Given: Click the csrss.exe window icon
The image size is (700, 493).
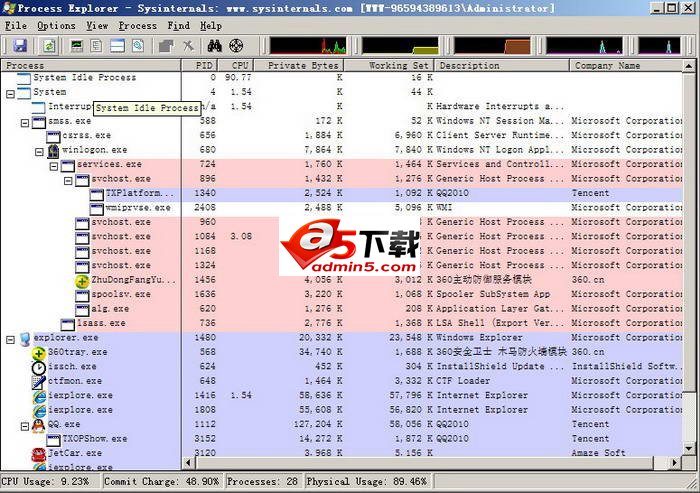Looking at the screenshot, I should click(54, 136).
